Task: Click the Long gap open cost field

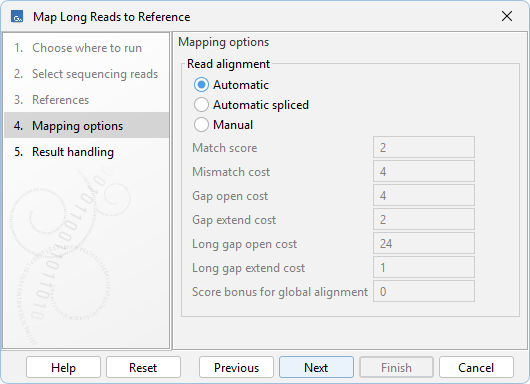Action: click(424, 243)
